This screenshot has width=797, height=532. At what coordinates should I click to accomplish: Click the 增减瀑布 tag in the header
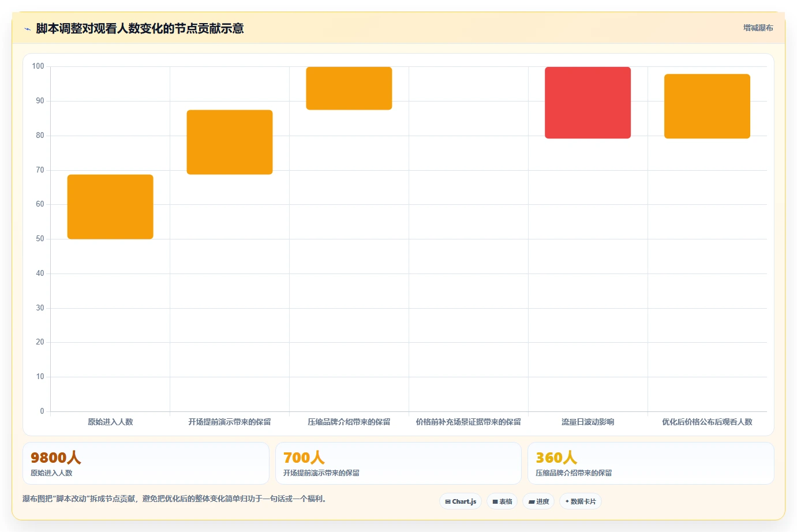click(x=758, y=28)
